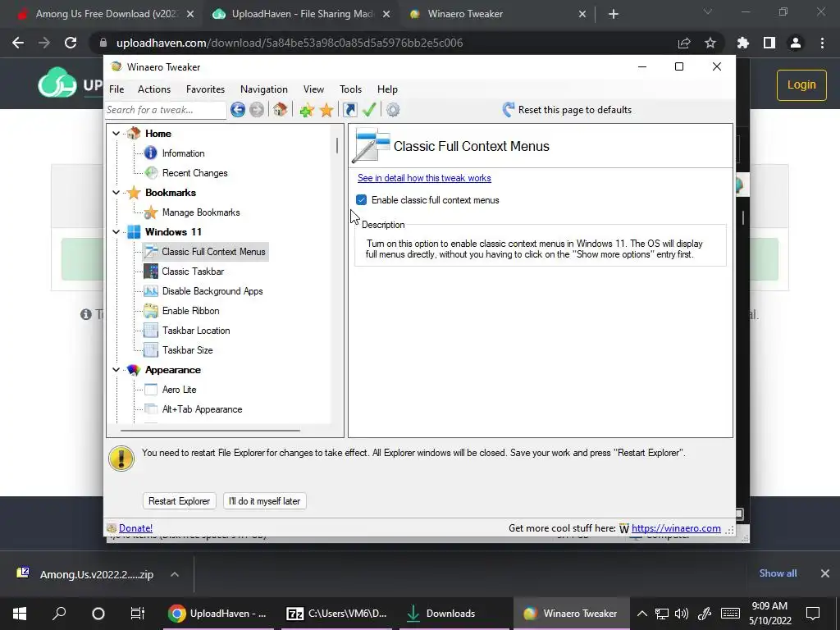Click the Alt+Tab Appearance item icon

click(x=151, y=409)
